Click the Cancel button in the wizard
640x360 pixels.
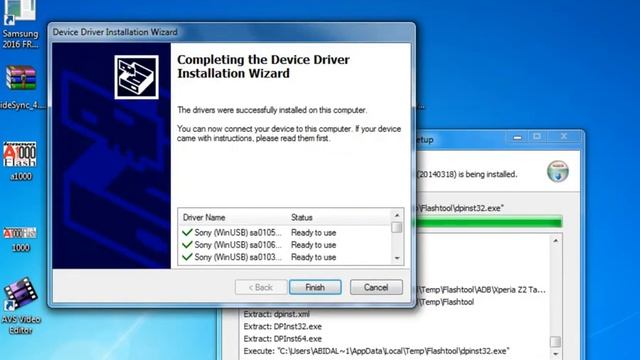376,287
